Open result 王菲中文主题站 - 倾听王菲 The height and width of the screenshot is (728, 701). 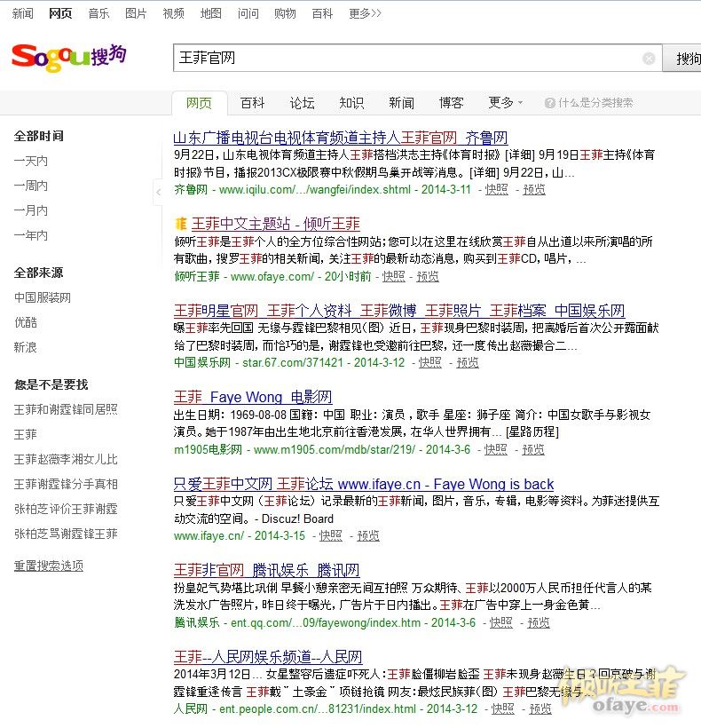(x=276, y=224)
